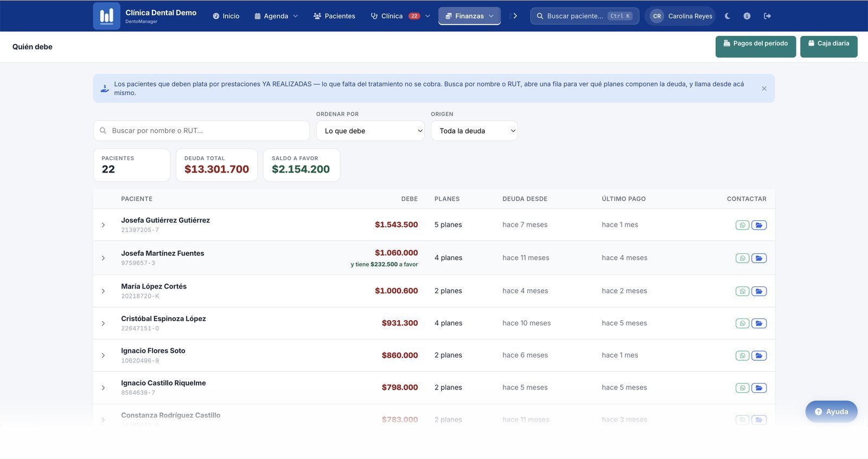Image resolution: width=868 pixels, height=459 pixels.
Task: Click the Clínica Dental Demo logo icon
Action: click(x=106, y=16)
